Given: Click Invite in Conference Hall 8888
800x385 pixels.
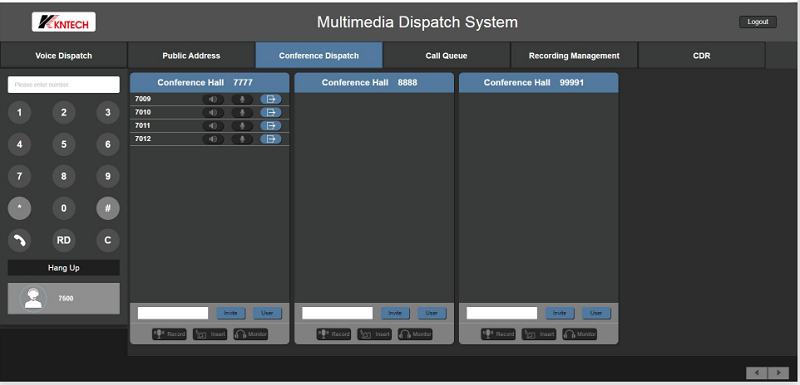Looking at the screenshot, I should point(395,313).
